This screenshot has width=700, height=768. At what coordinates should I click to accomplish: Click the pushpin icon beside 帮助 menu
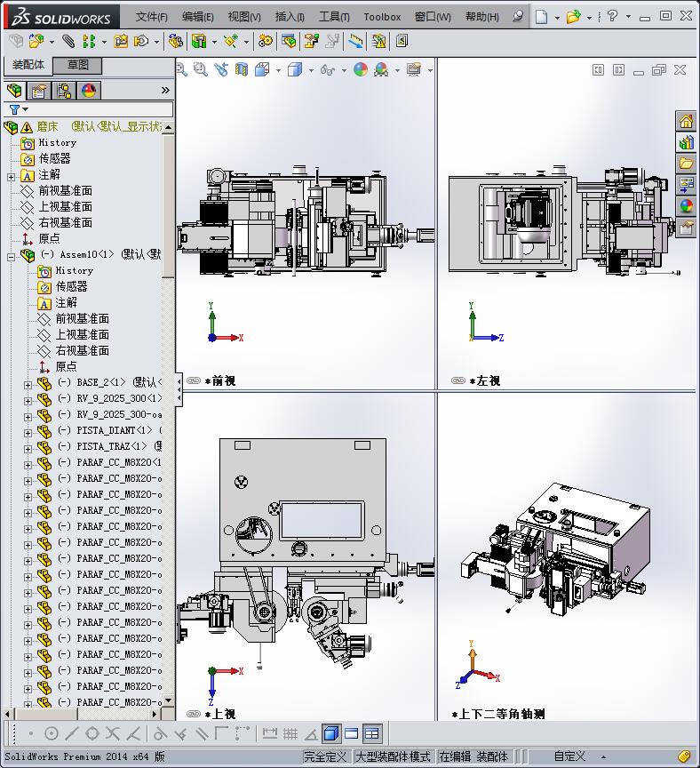(x=517, y=16)
